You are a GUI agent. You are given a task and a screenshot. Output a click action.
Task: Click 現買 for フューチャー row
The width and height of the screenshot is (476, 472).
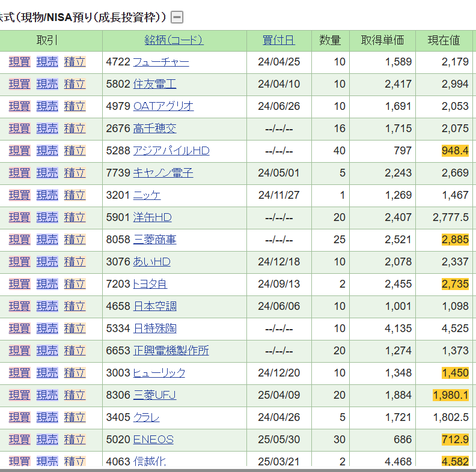pyautogui.click(x=20, y=62)
